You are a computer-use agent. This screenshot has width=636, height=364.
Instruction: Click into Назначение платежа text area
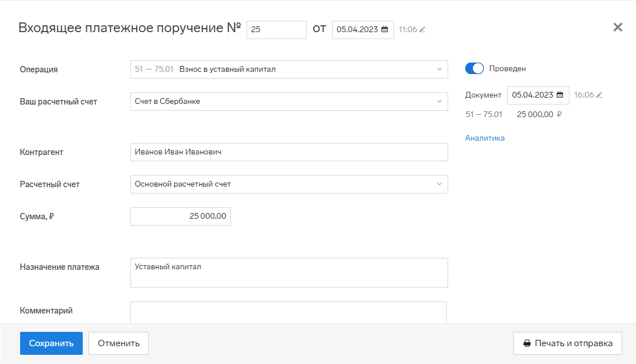coord(288,273)
